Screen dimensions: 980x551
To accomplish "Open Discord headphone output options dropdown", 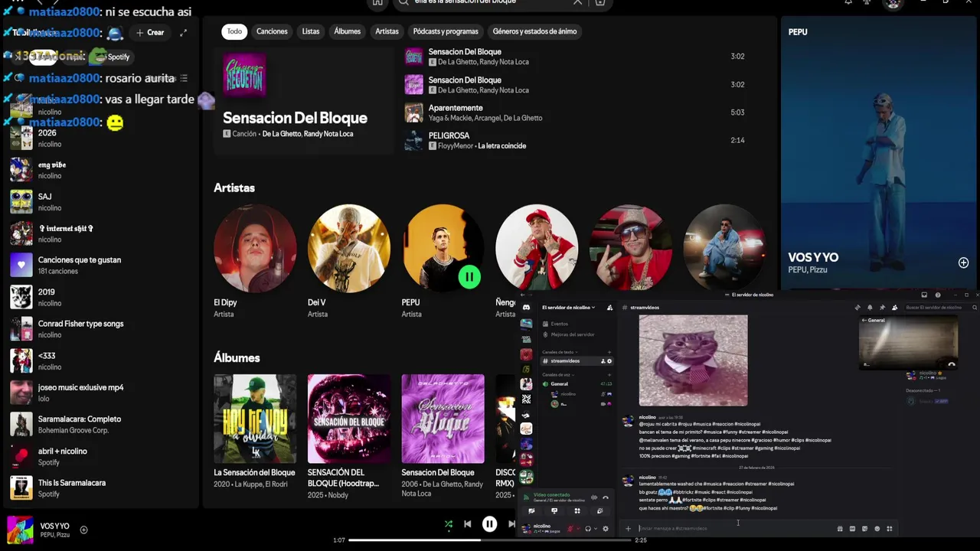I will pyautogui.click(x=596, y=529).
